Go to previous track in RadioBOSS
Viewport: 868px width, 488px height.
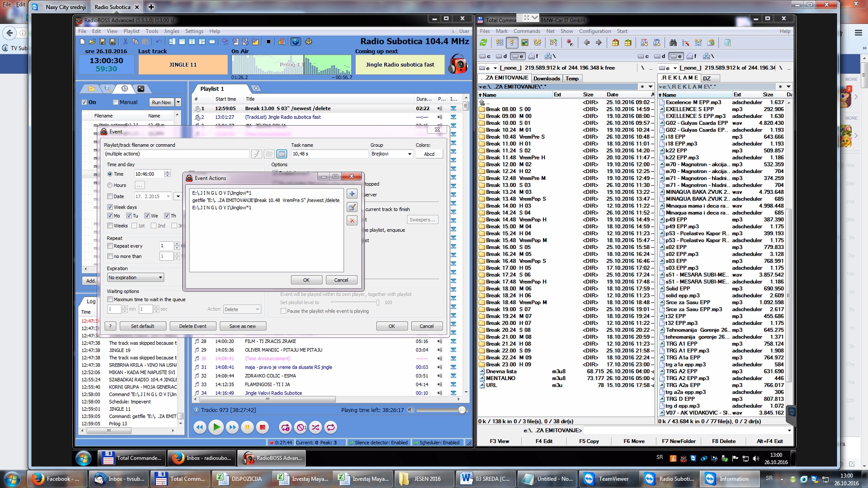click(200, 427)
